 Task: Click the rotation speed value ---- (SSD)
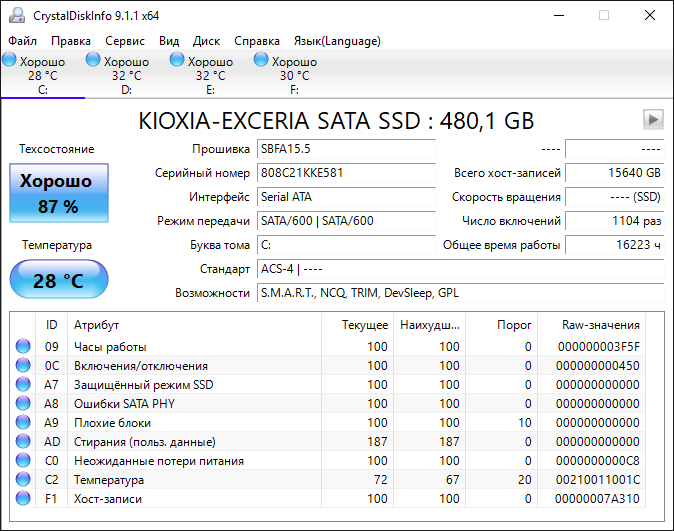coord(615,197)
